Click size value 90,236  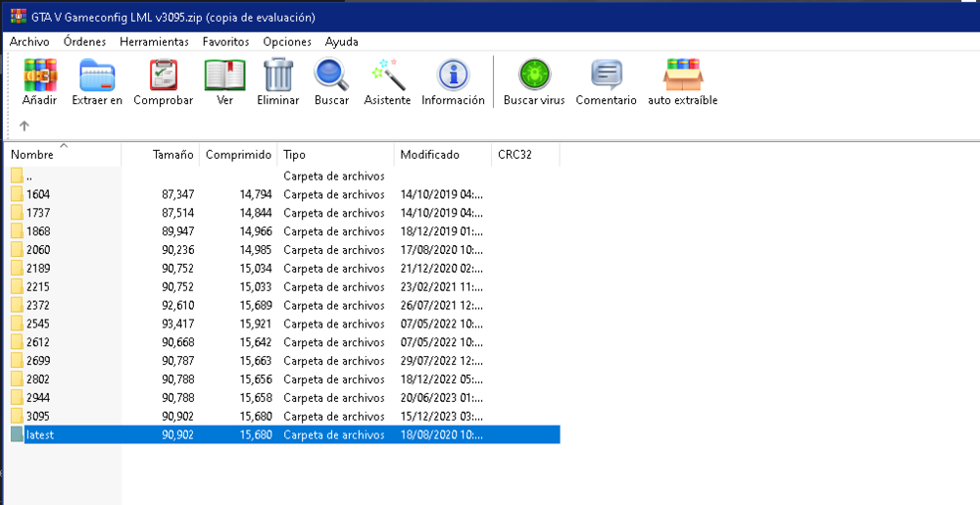click(178, 249)
